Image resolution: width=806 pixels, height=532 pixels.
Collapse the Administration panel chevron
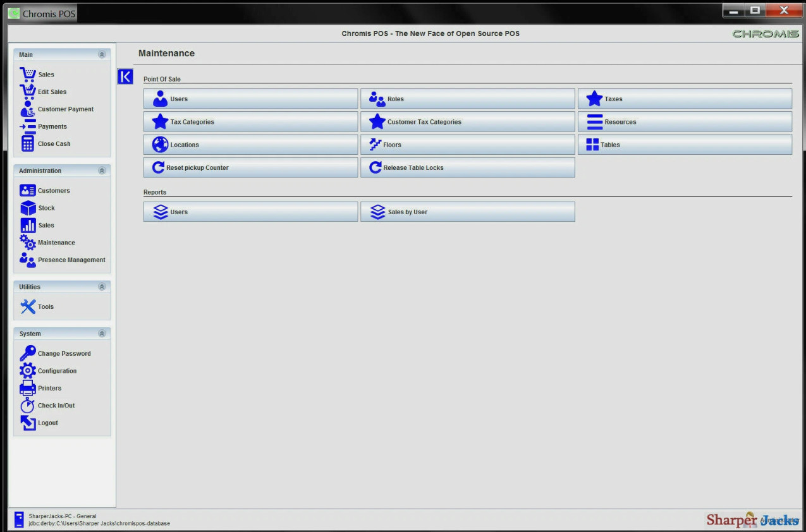coord(102,171)
